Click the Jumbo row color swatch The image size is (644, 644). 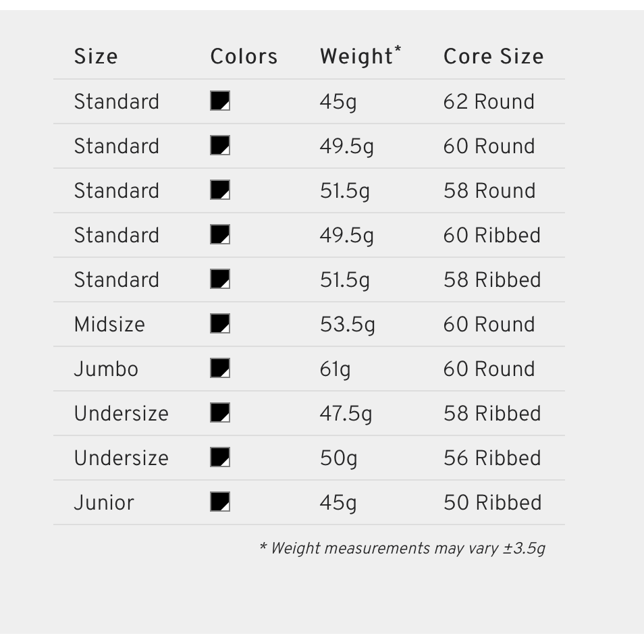pyautogui.click(x=220, y=369)
